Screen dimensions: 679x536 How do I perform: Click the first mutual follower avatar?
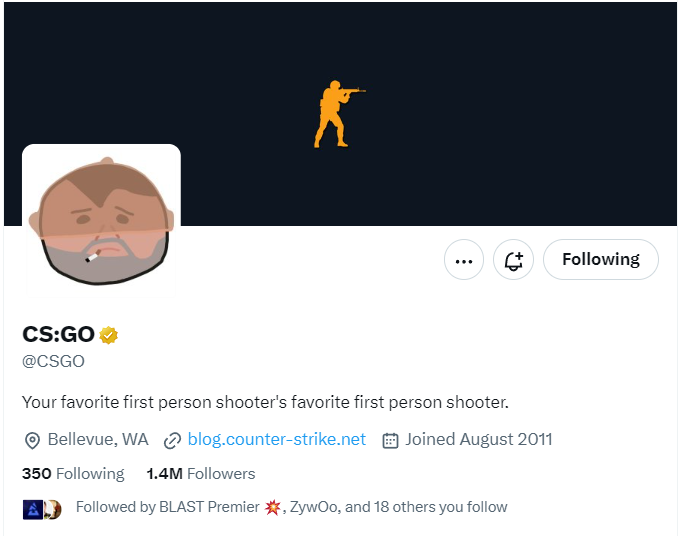point(32,508)
